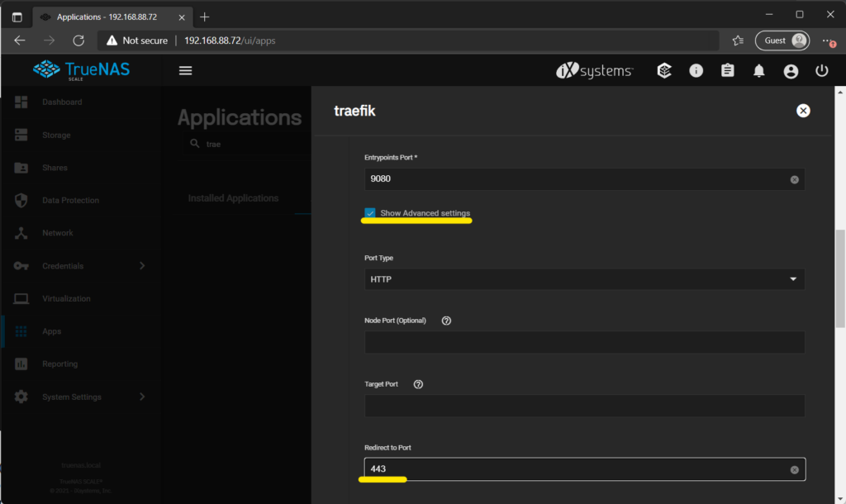Go to Dashboard in sidebar
846x504 pixels.
point(62,102)
